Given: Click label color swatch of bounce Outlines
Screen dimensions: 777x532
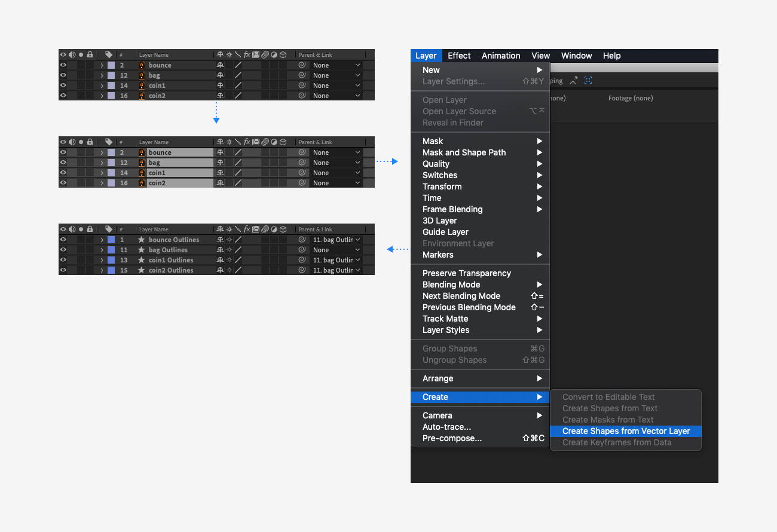Looking at the screenshot, I should [111, 240].
